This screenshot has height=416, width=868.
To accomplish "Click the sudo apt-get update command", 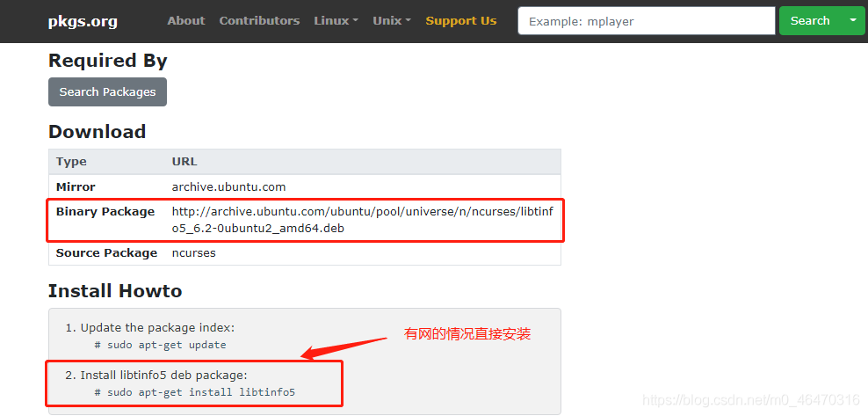I will (160, 345).
